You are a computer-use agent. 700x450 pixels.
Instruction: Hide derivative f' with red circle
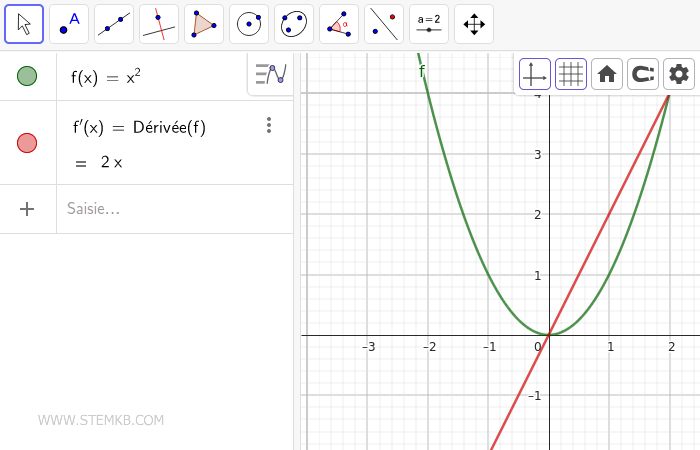27,143
